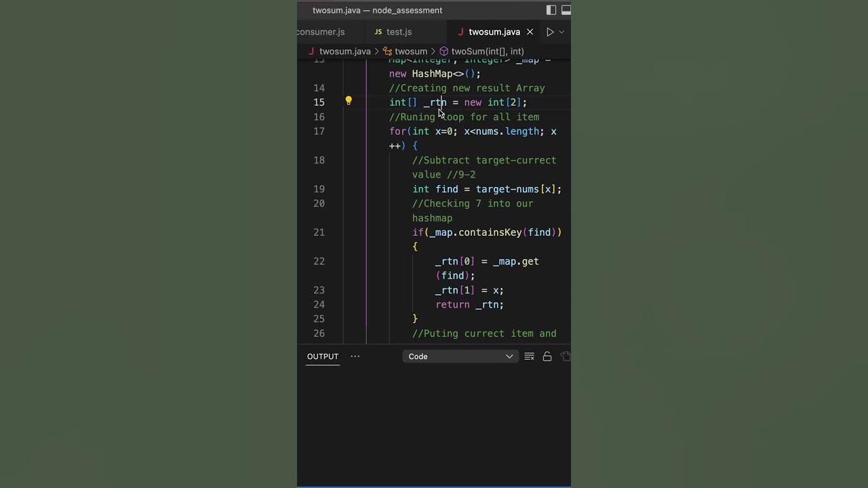
Task: Click line number 24 in gutter
Action: click(x=319, y=305)
